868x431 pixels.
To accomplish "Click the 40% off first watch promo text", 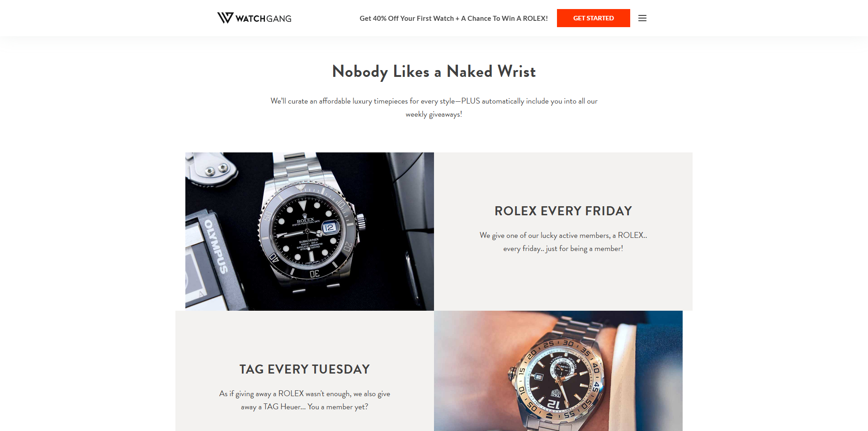I will point(453,19).
